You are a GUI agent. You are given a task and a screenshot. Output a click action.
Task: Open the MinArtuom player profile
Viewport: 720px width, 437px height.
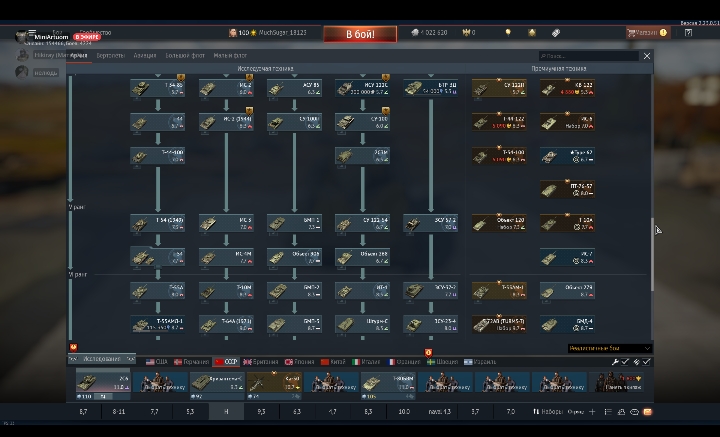(x=51, y=37)
